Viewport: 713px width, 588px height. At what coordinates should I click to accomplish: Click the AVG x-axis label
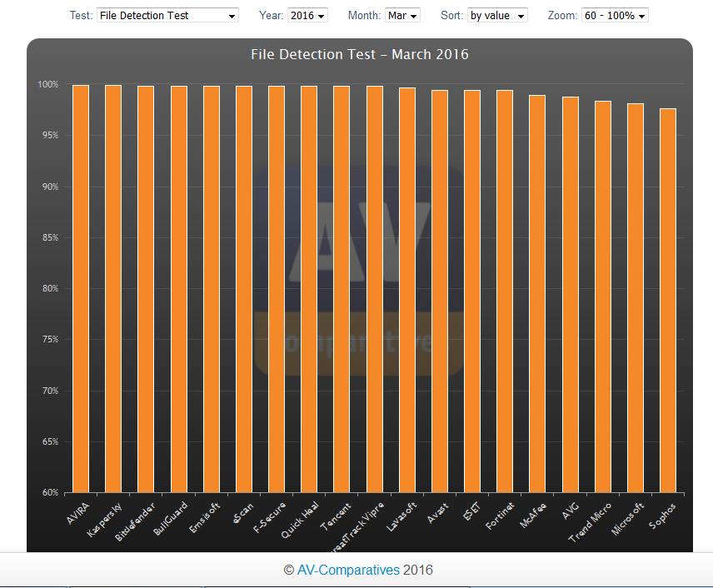(571, 511)
